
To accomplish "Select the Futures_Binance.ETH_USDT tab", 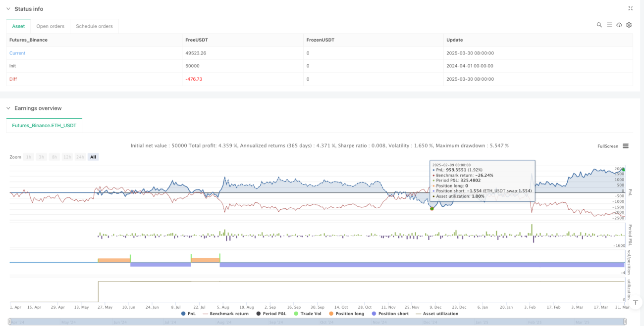I will pyautogui.click(x=44, y=126).
